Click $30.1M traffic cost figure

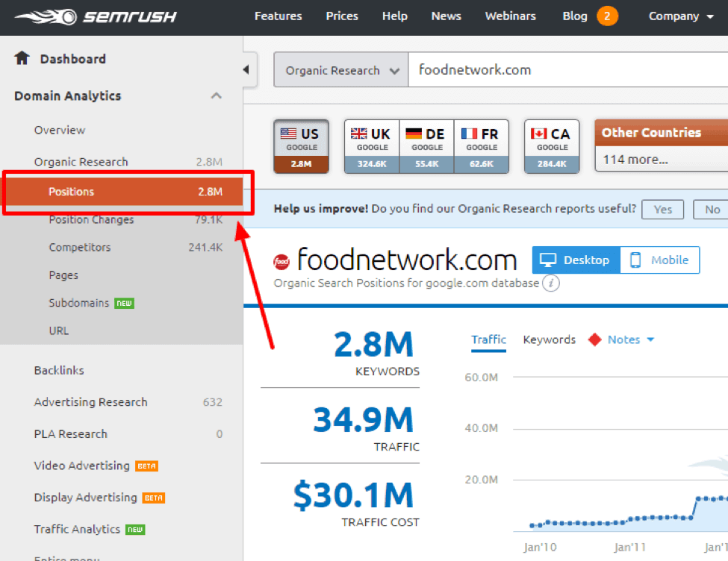click(x=353, y=495)
